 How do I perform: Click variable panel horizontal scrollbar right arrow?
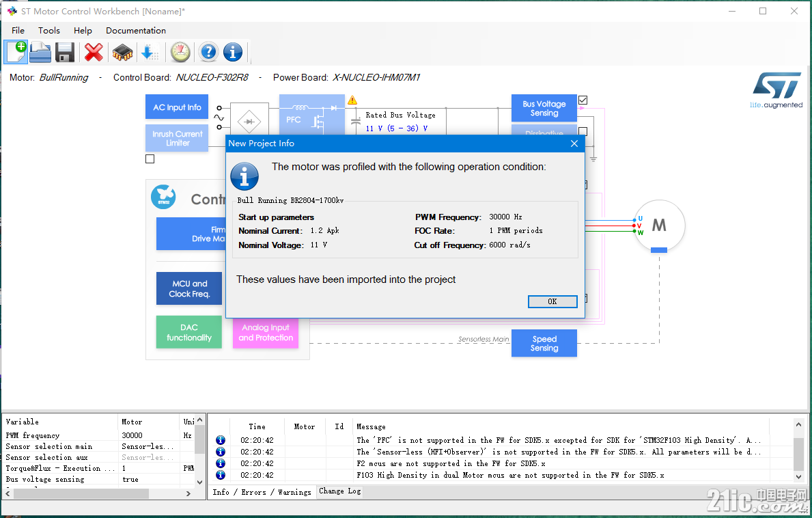click(x=188, y=493)
